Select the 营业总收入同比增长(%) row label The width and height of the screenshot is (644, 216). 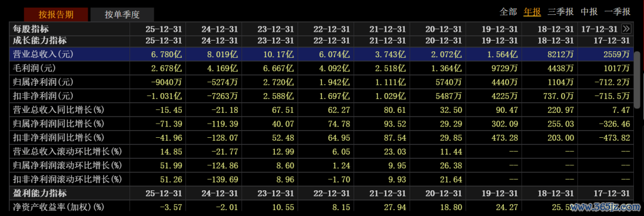point(58,110)
